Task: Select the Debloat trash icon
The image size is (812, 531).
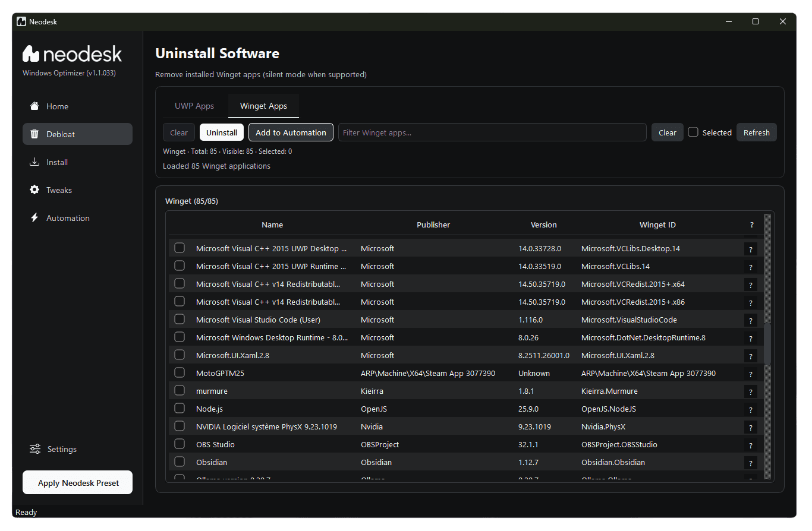Action: (34, 134)
